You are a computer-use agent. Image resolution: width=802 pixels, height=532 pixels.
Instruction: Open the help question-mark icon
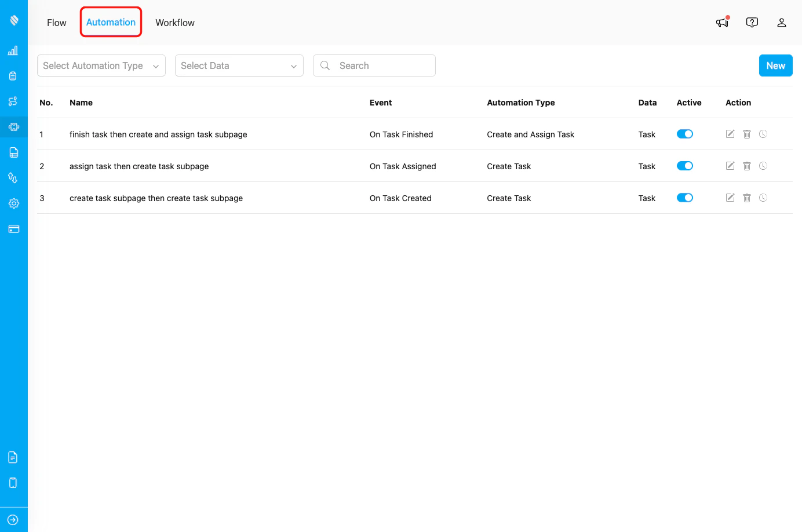pos(752,22)
